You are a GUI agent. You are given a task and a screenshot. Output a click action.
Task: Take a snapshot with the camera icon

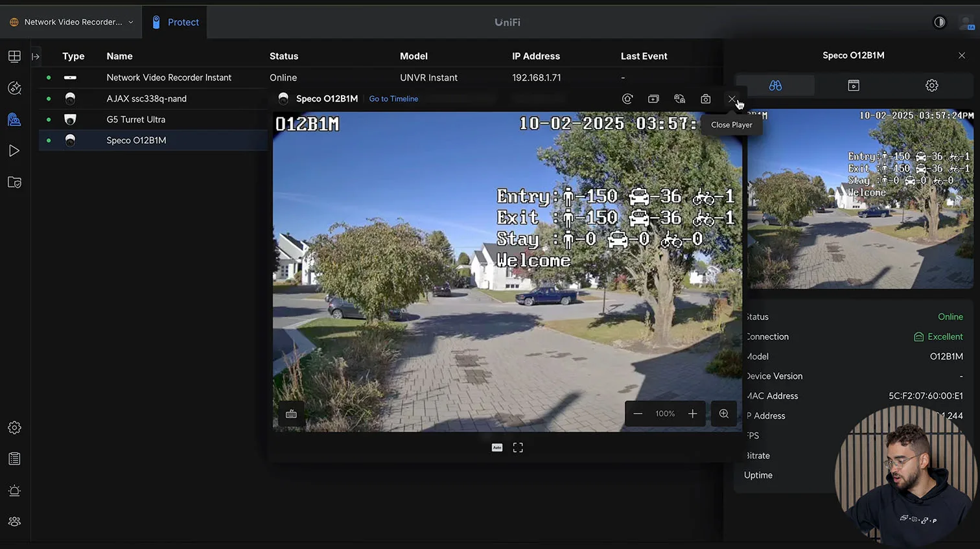pyautogui.click(x=705, y=99)
